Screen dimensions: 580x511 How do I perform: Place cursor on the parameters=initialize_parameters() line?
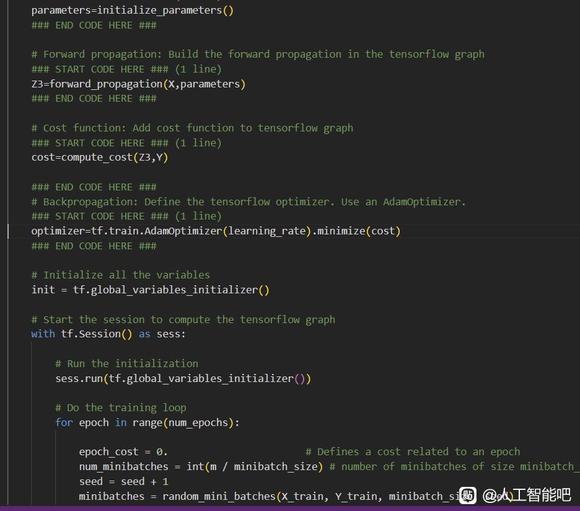point(132,10)
